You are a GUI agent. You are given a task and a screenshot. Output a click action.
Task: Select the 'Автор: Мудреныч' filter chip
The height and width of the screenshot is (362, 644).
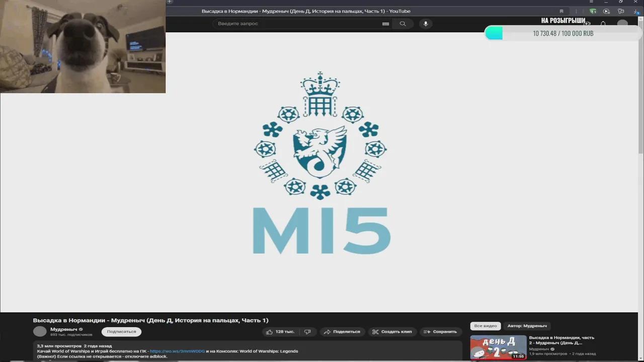click(527, 326)
